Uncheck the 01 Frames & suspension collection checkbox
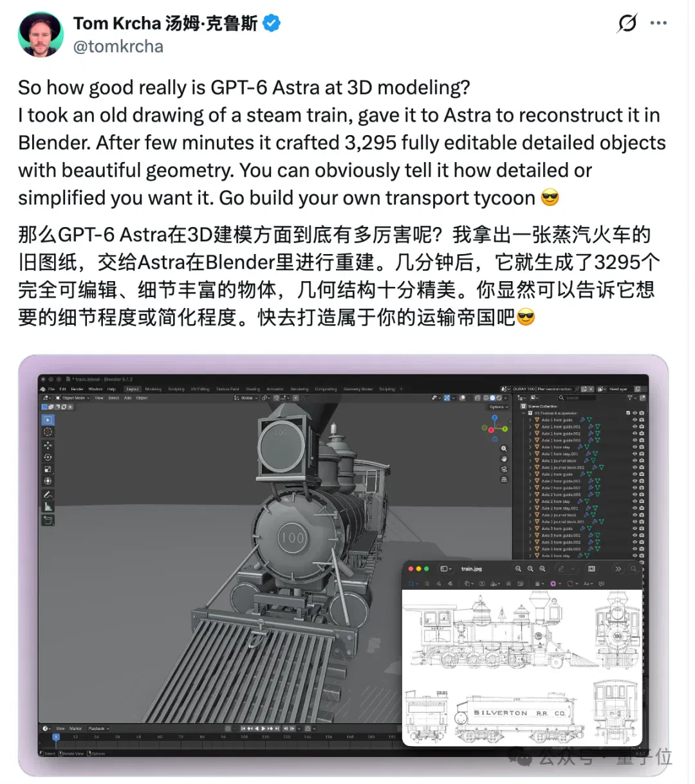This screenshot has height=784, width=695. [x=628, y=413]
